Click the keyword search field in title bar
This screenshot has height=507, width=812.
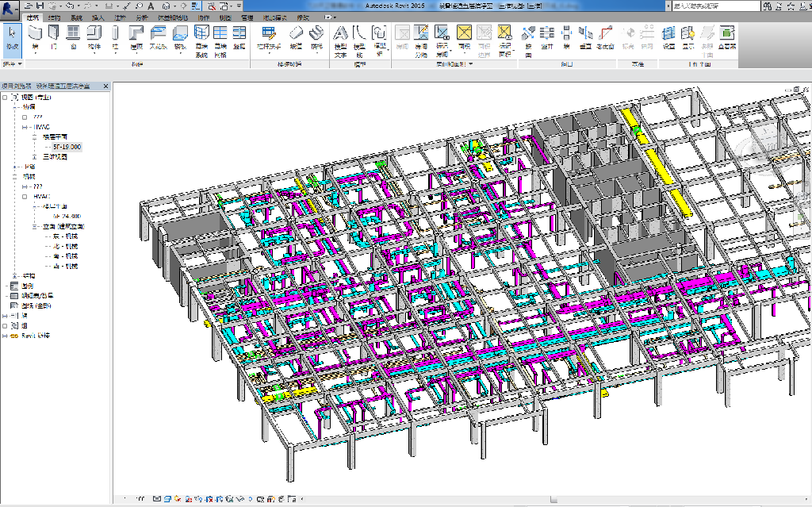tap(710, 6)
